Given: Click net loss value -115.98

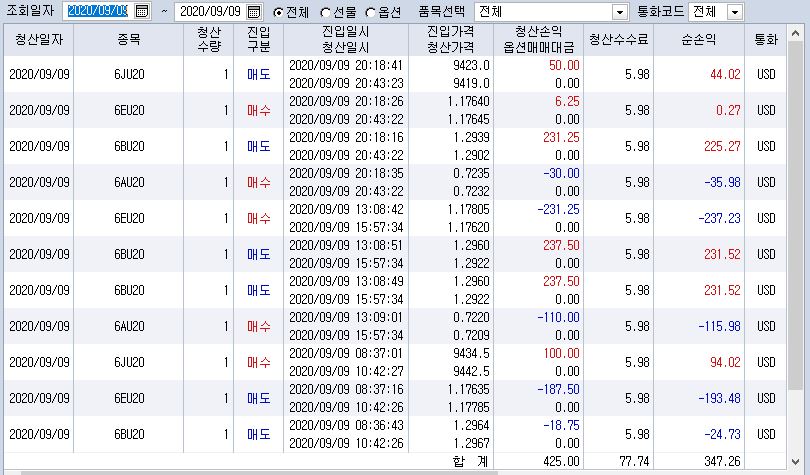Looking at the screenshot, I should click(x=719, y=326).
